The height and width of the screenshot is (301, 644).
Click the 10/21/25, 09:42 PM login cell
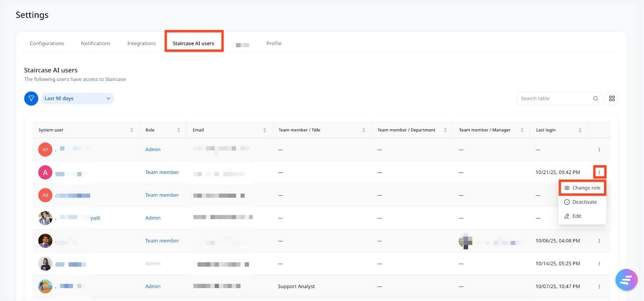(558, 172)
